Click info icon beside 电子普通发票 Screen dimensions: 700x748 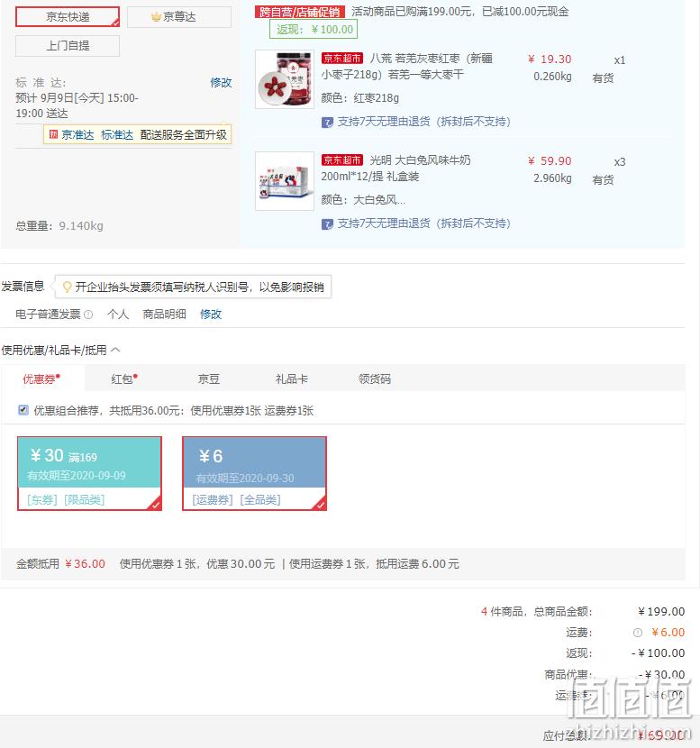click(88, 315)
